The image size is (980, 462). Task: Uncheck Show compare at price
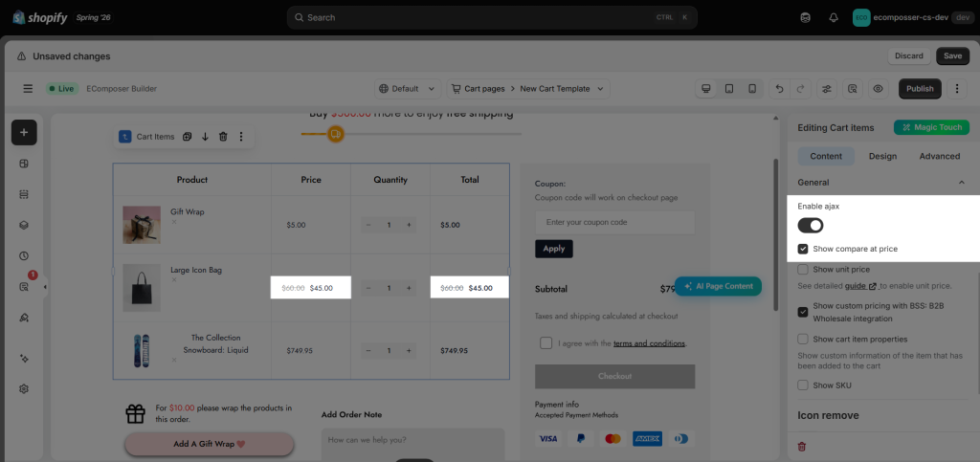pos(803,249)
